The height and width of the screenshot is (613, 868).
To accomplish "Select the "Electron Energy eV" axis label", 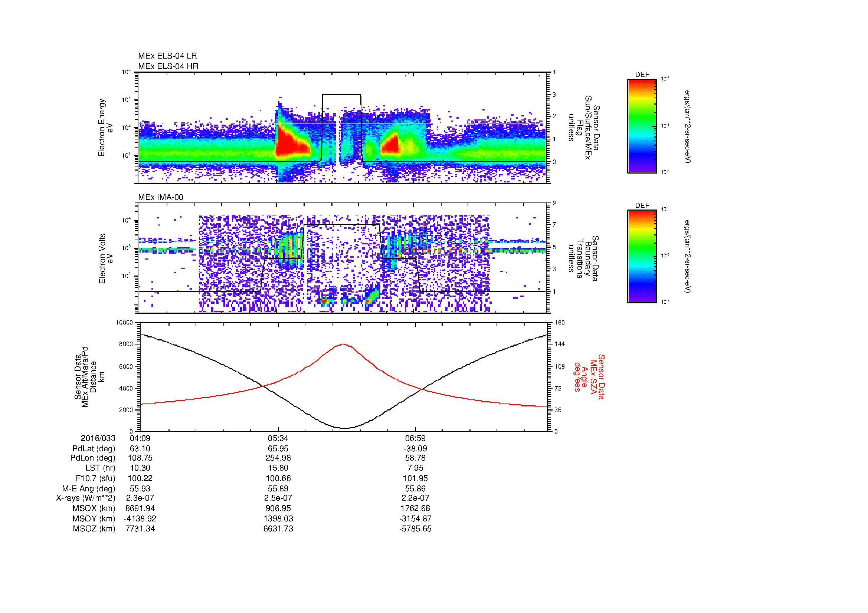I will [x=105, y=128].
